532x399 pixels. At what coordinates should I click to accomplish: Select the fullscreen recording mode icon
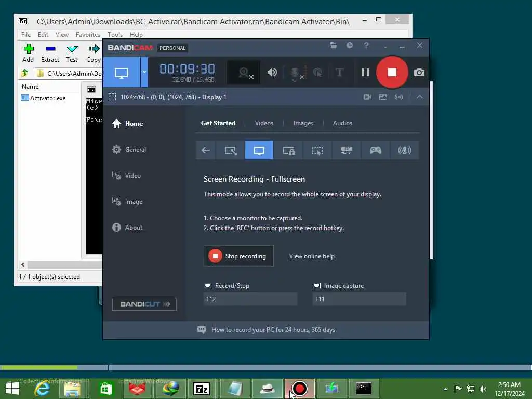tap(259, 150)
